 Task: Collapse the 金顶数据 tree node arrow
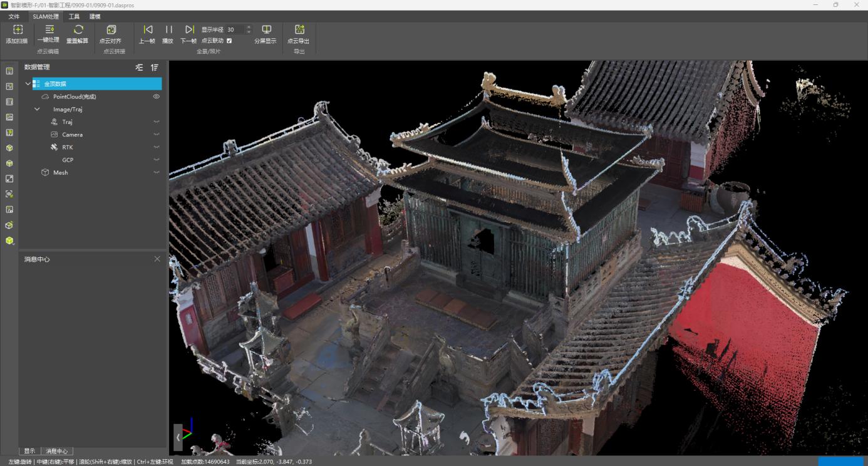28,84
